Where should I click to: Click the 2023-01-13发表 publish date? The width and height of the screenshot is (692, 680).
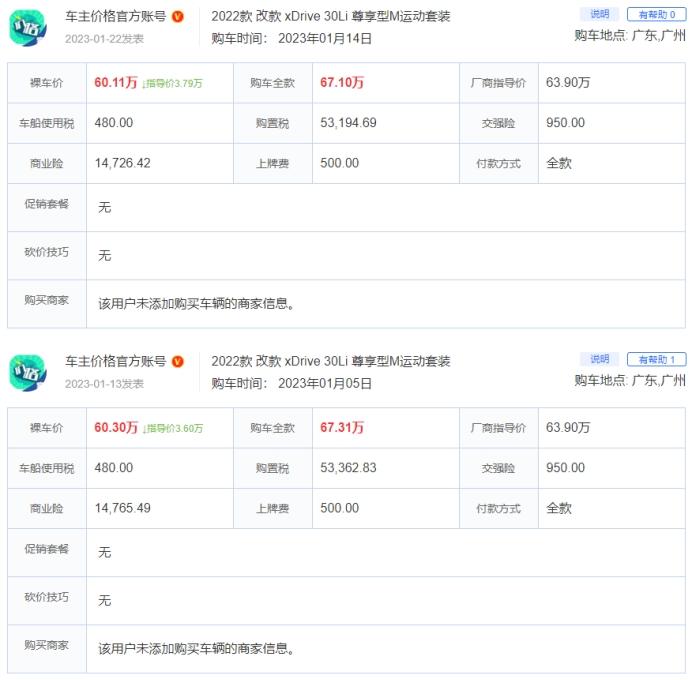[x=104, y=384]
